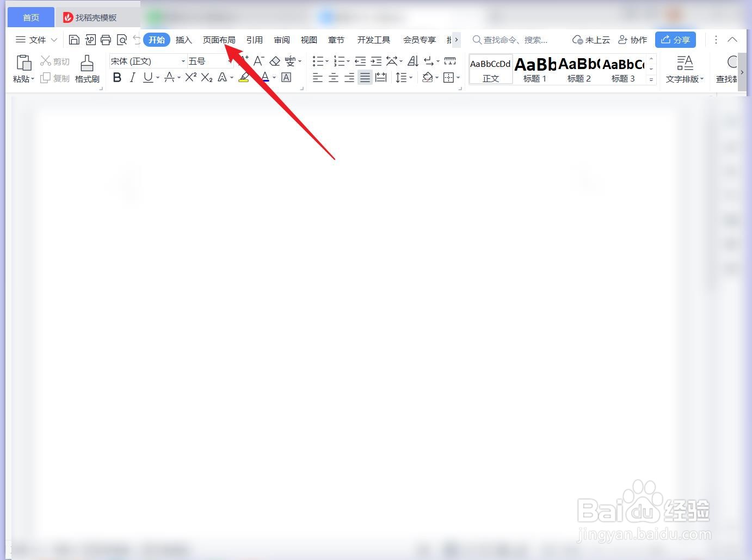Click the Numbering list icon

click(x=339, y=61)
